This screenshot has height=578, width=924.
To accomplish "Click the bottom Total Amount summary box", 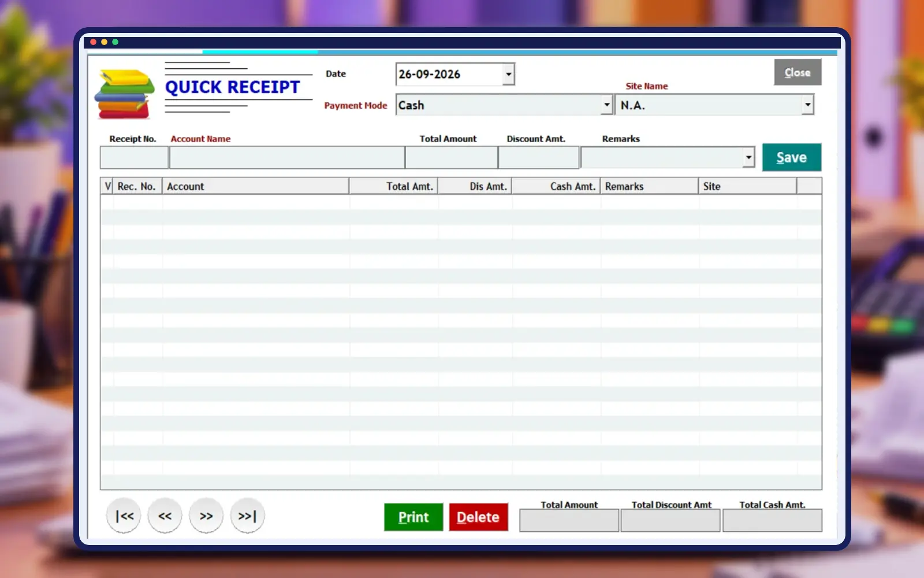I will coord(569,520).
